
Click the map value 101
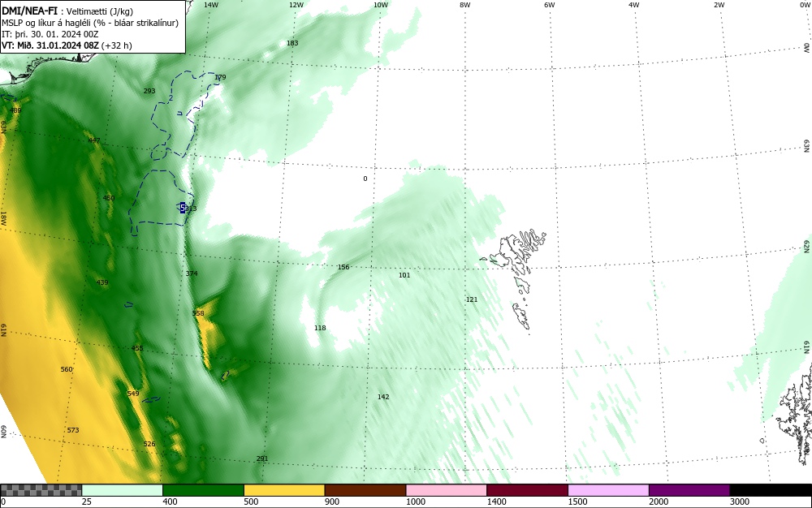tap(404, 274)
